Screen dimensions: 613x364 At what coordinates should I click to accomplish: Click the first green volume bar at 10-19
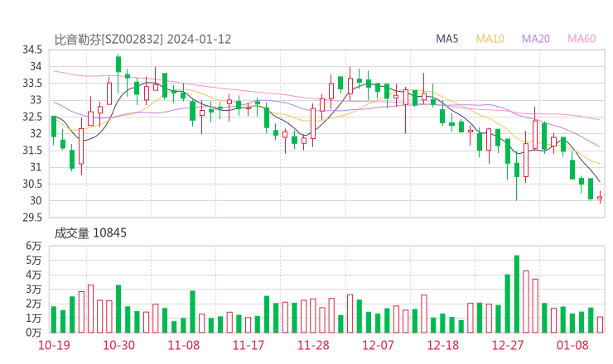[54, 320]
